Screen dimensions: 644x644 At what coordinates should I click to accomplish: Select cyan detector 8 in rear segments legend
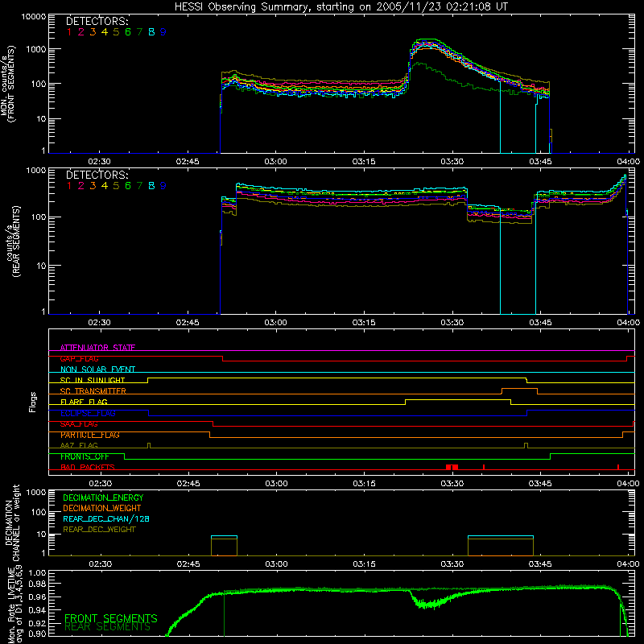(x=151, y=186)
